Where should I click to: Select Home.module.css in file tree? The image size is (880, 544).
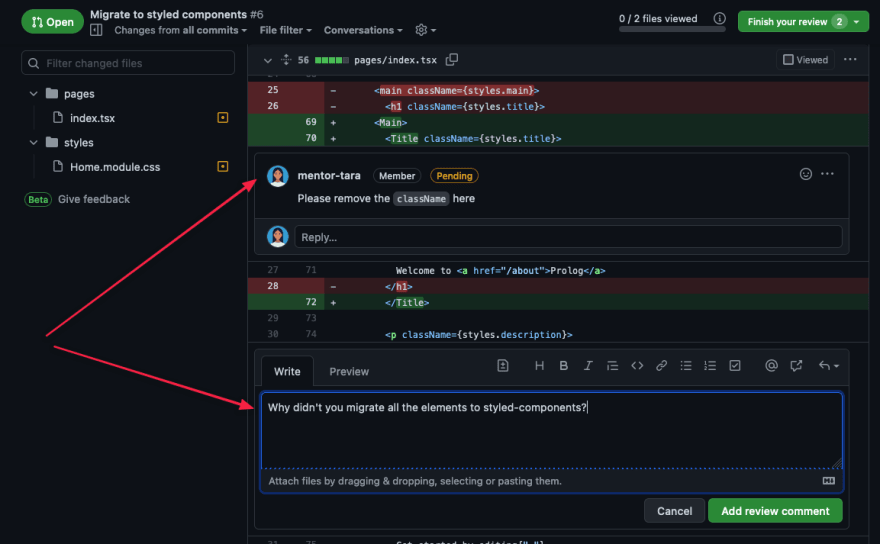point(114,167)
